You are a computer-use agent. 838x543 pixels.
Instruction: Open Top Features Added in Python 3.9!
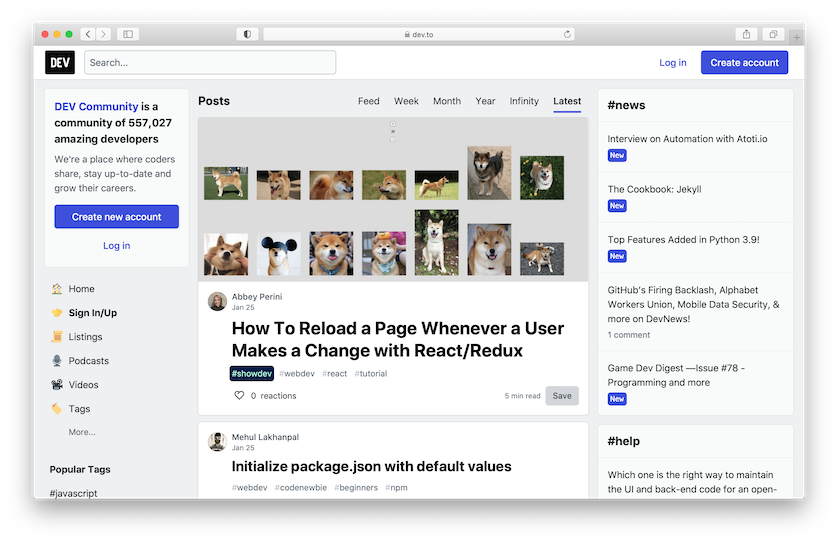click(x=684, y=239)
